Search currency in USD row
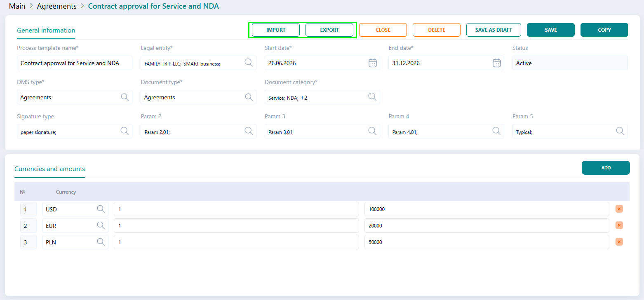This screenshot has width=644, height=300. pos(101,209)
